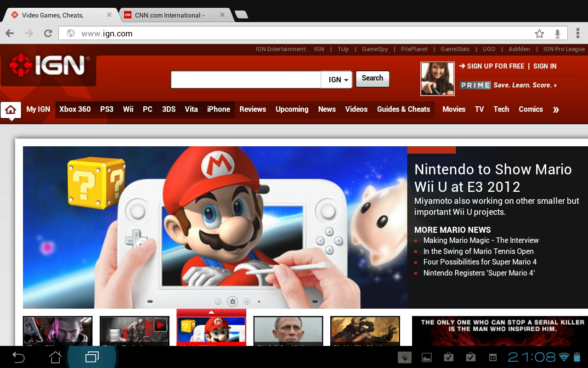
Task: Open Making Mario Magic - The Interview
Action: click(481, 240)
